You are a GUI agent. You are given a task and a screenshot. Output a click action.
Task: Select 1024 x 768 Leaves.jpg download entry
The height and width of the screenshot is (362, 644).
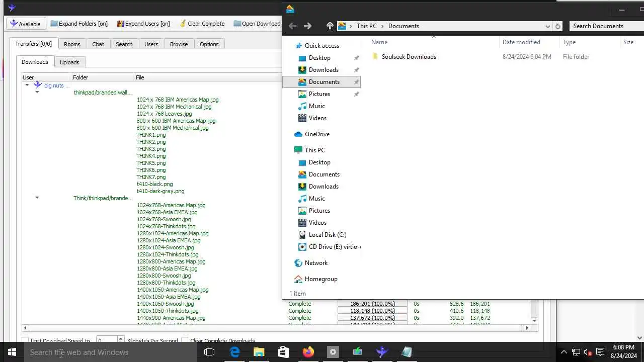point(164,114)
